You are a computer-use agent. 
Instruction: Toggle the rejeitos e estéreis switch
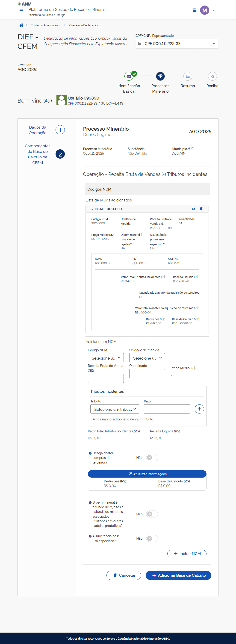tap(152, 514)
